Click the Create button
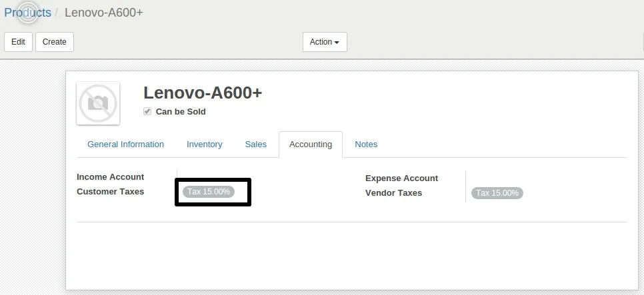 (x=54, y=42)
